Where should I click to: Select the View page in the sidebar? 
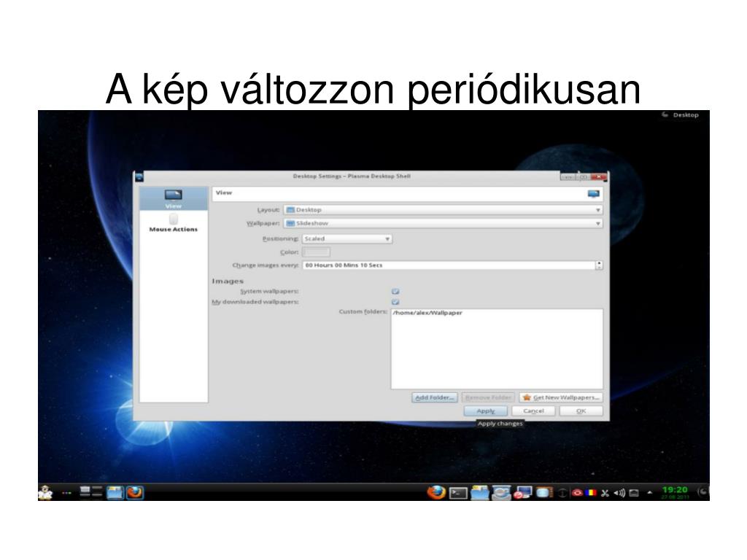pos(174,198)
